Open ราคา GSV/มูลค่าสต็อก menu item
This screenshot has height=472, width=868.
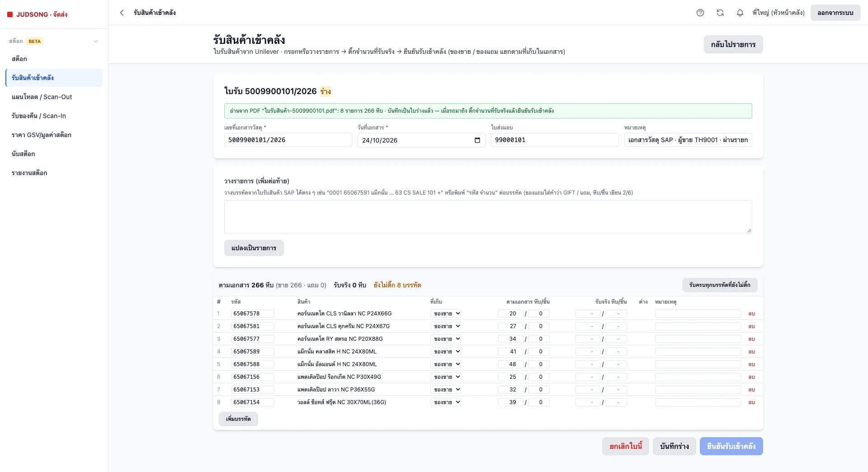pos(54,135)
